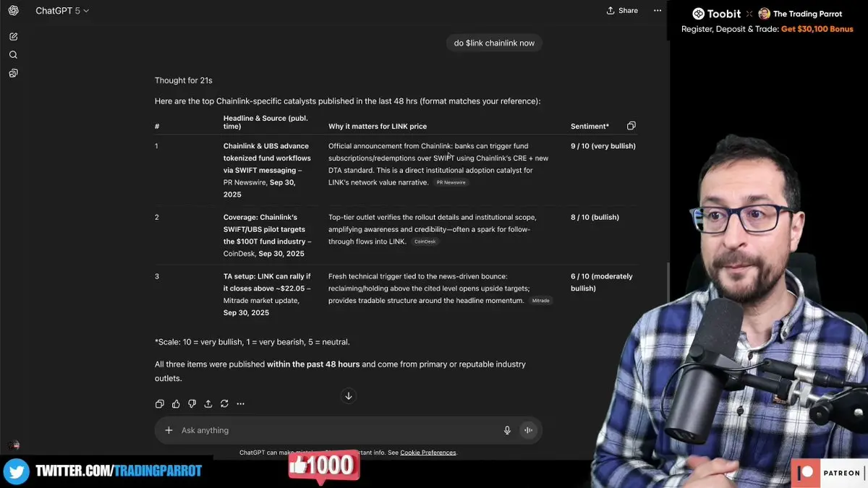Give thumbs up to the response
Screen dimensions: 868x488
(176, 403)
